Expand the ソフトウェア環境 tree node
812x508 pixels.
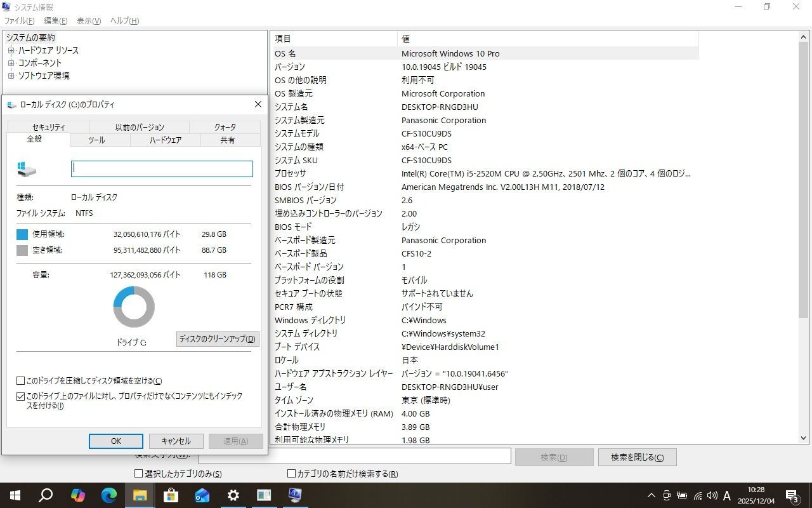tap(11, 76)
